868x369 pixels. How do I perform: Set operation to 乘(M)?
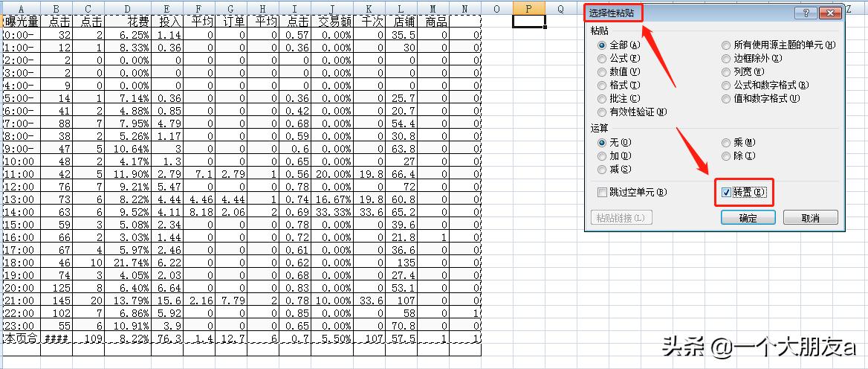coord(739,143)
